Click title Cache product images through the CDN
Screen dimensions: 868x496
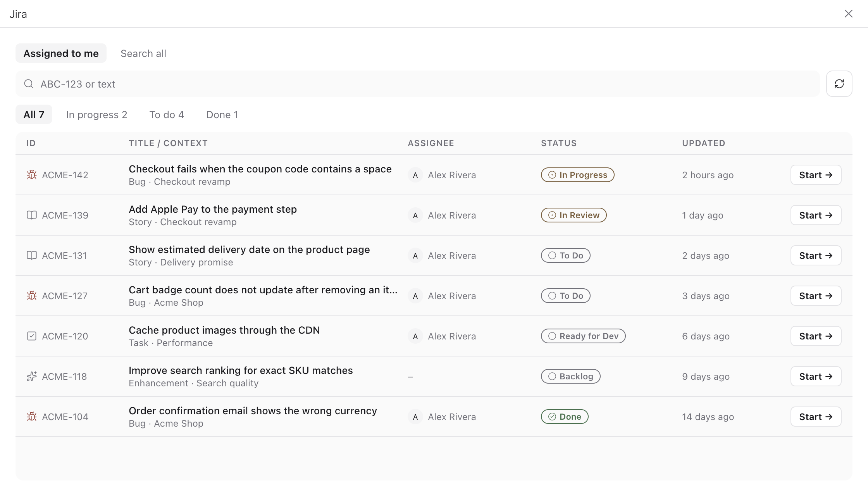[x=224, y=330]
